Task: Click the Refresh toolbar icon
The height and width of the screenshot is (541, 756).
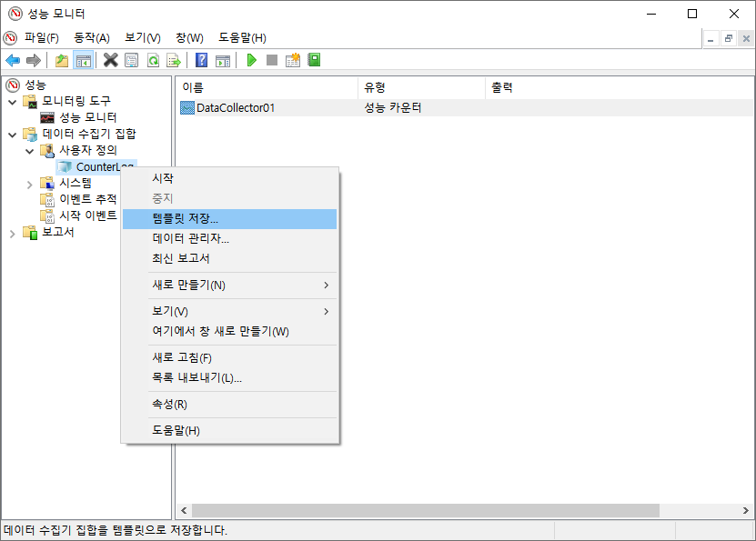Action: (153, 60)
